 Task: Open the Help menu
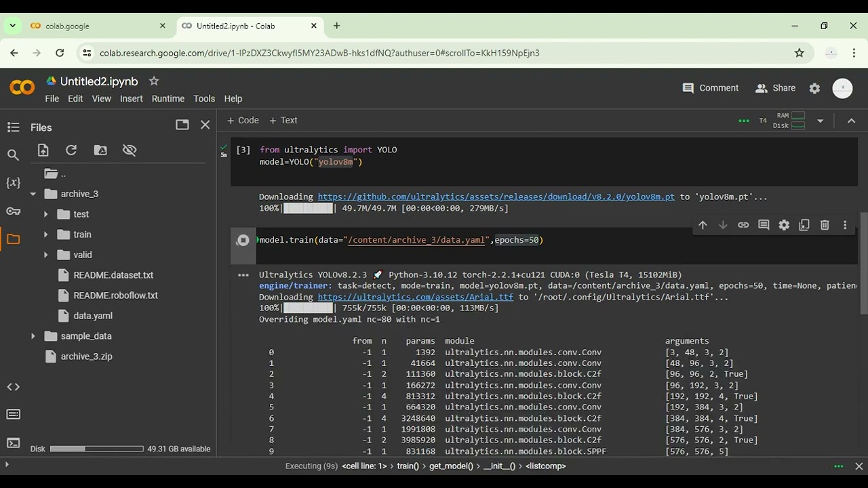click(233, 98)
